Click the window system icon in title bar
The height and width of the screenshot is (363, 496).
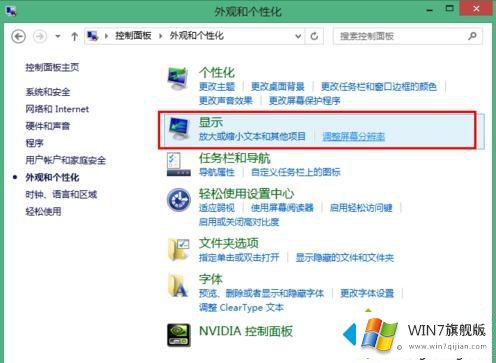tap(11, 11)
